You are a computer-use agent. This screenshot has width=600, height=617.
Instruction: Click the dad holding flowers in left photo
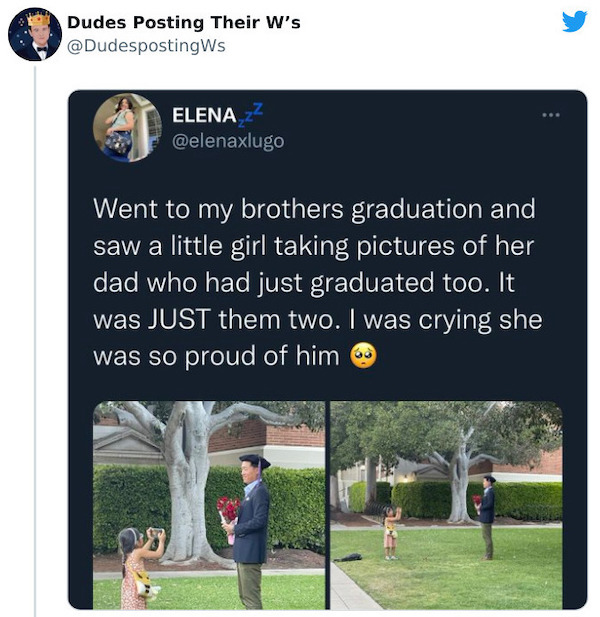pyautogui.click(x=251, y=525)
